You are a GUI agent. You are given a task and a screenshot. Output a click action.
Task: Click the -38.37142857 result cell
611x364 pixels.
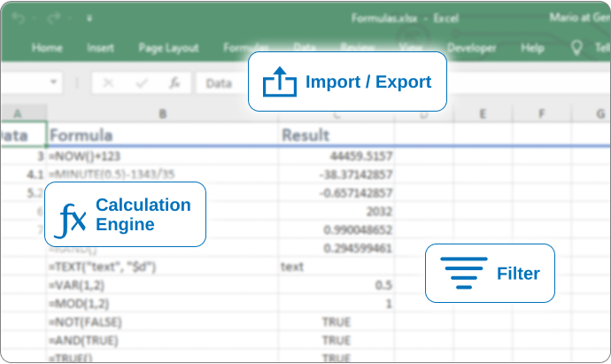(336, 174)
